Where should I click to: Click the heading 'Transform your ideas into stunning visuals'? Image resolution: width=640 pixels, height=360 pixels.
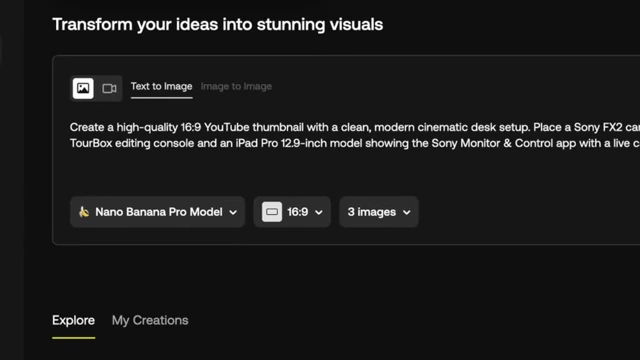pos(218,24)
